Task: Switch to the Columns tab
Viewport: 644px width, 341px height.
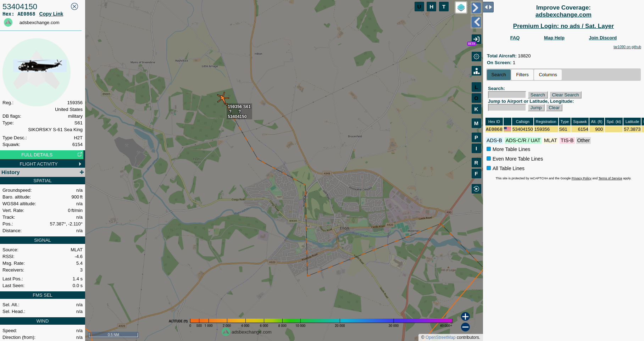Action: tap(548, 75)
